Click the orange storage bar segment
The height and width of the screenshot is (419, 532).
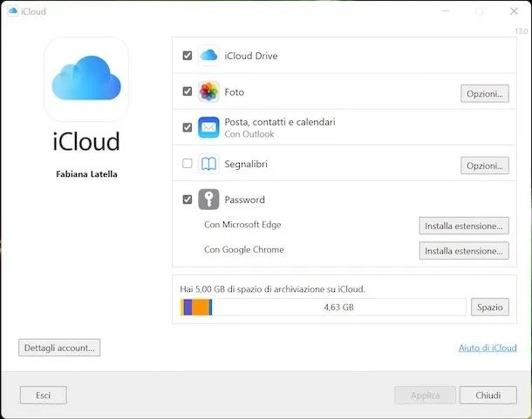[x=201, y=307]
